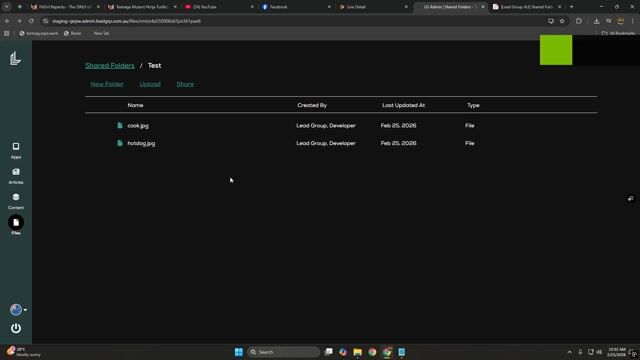
Task: Open the Apps section in the sidebar
Action: coord(16,151)
